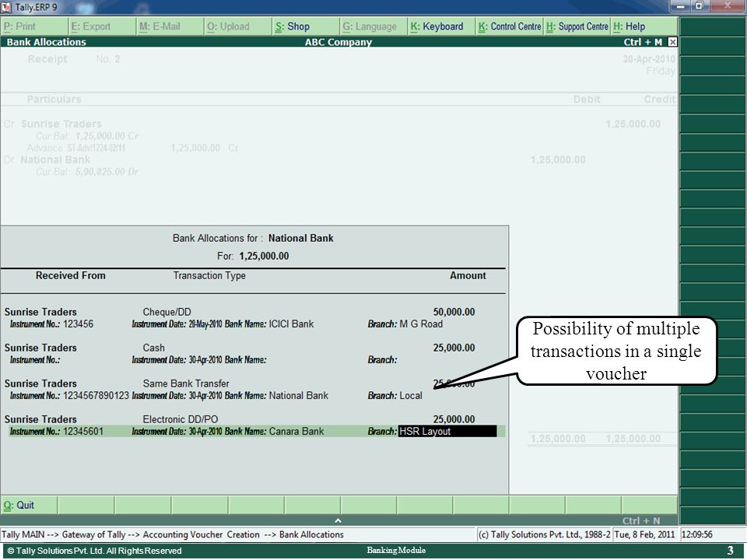Close Bank Allocations panel with X icon
747x560 pixels.
tap(672, 42)
